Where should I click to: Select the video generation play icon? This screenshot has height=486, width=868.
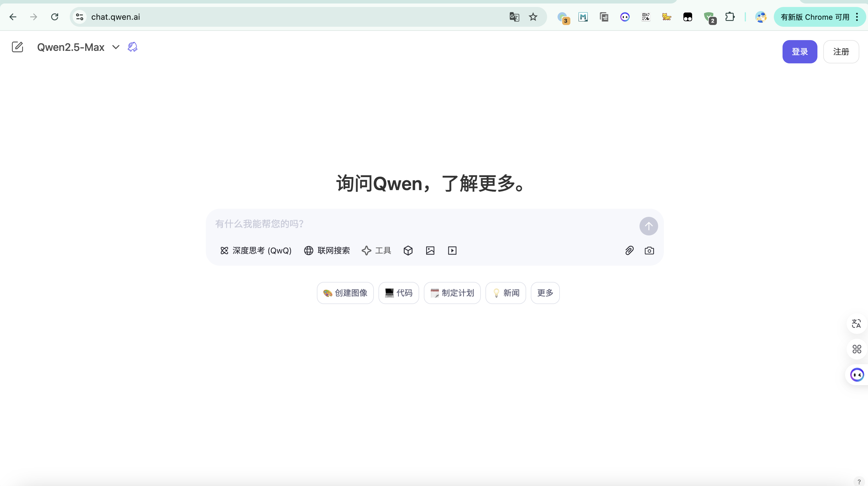coord(452,251)
